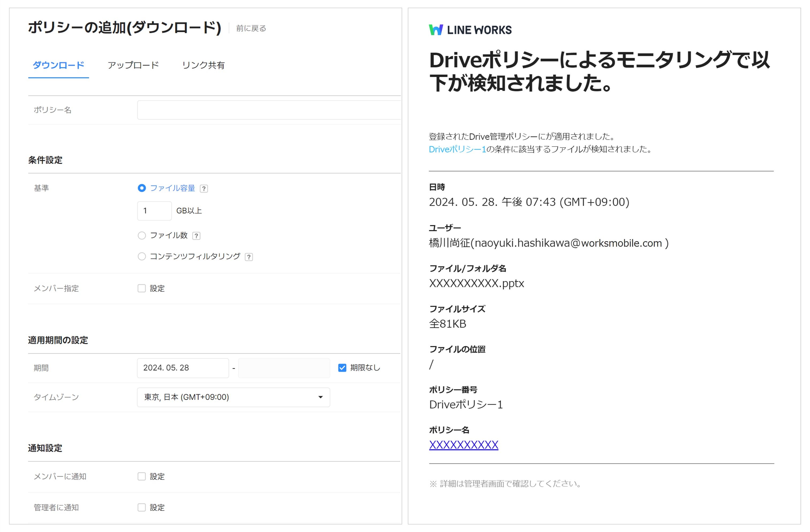The width and height of the screenshot is (810, 532).
Task: Select the ダウンロード tab
Action: point(58,65)
